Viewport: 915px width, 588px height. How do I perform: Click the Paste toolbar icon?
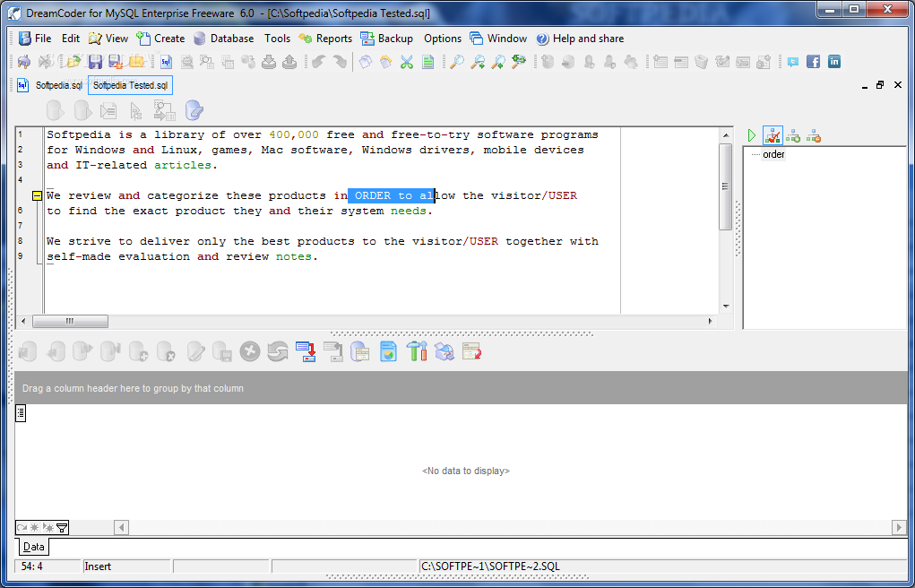click(x=385, y=61)
